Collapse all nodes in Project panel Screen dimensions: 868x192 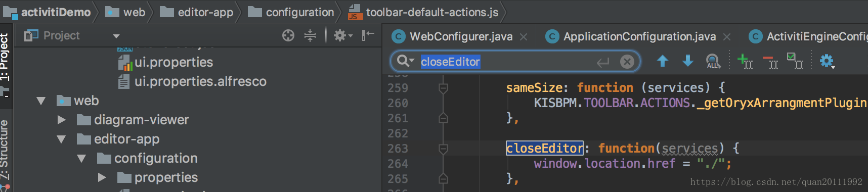pyautogui.click(x=310, y=35)
